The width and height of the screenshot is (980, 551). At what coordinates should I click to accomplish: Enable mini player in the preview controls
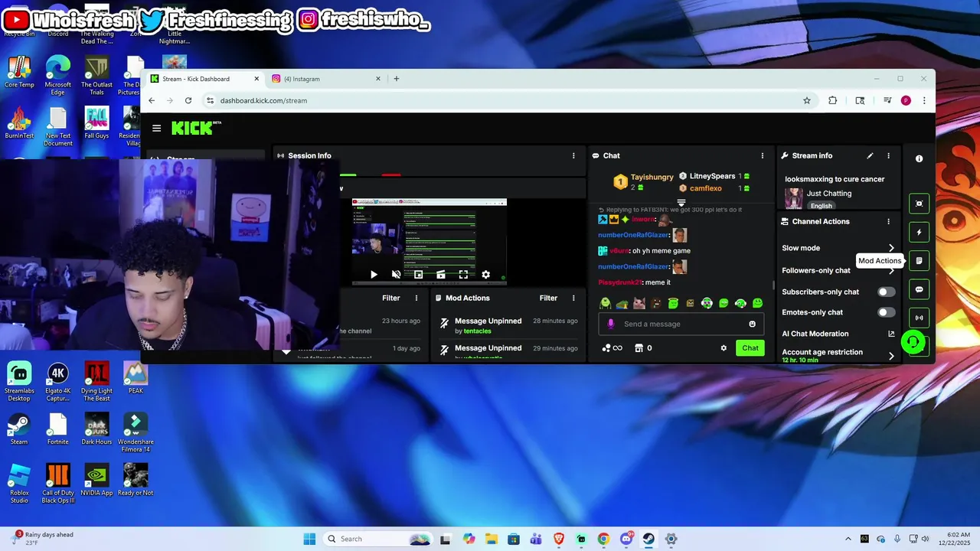tap(418, 275)
